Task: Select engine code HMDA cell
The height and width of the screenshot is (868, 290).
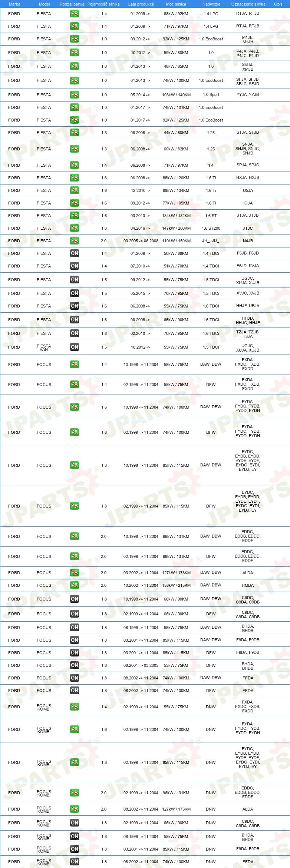Action: [x=248, y=586]
